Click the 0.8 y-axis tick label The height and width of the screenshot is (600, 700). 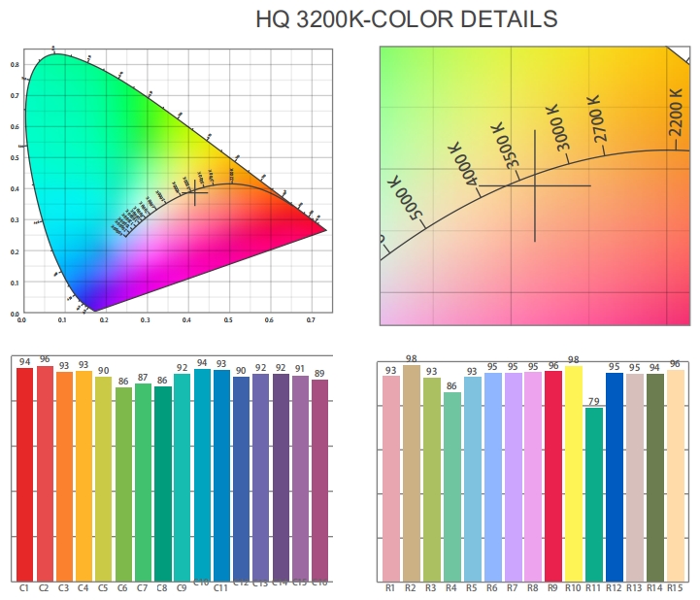[x=15, y=65]
